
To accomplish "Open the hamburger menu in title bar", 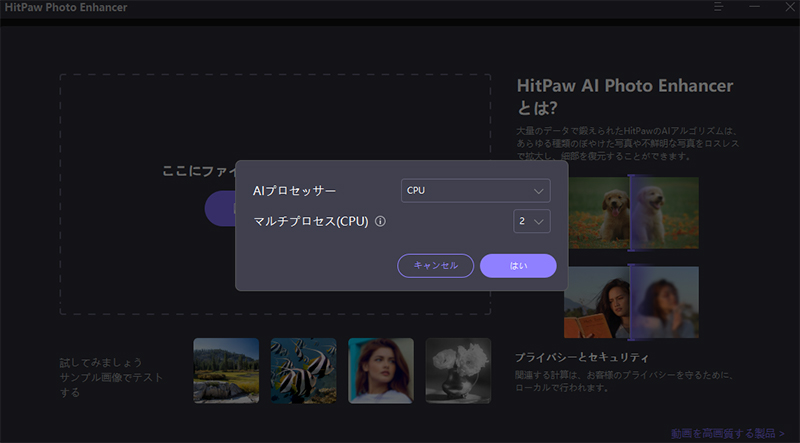I will click(x=719, y=7).
